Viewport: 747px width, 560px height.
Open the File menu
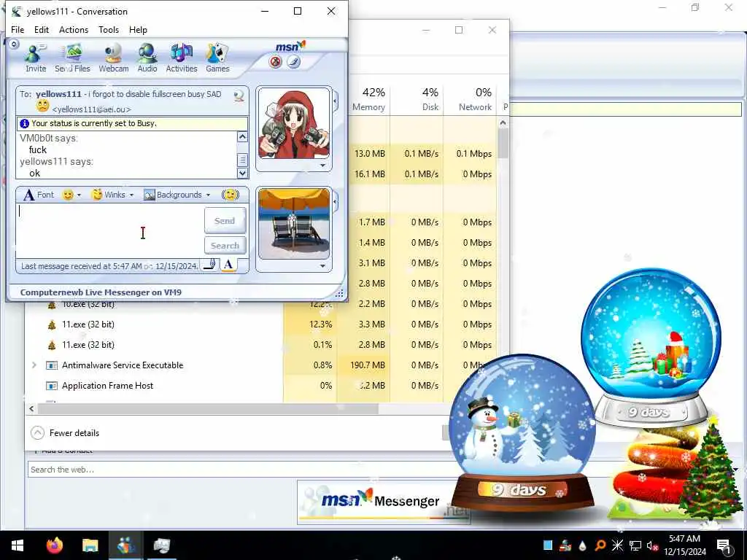(18, 29)
